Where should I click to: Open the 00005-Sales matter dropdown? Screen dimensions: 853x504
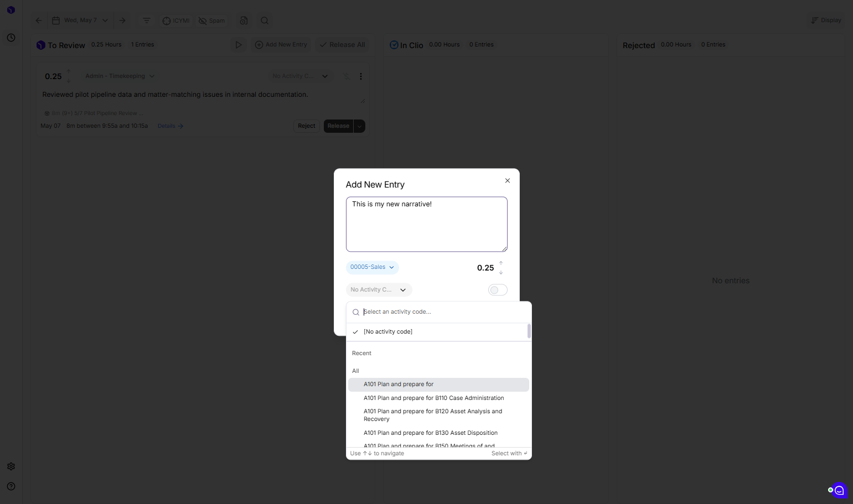373,267
